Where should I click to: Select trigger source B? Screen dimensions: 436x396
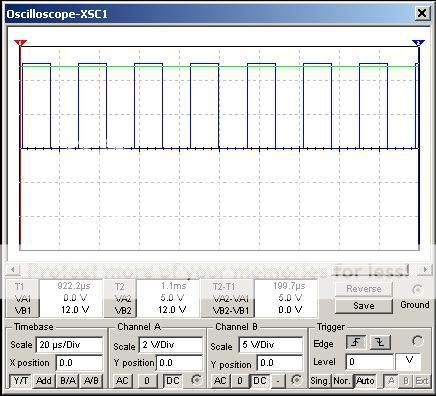[406, 381]
